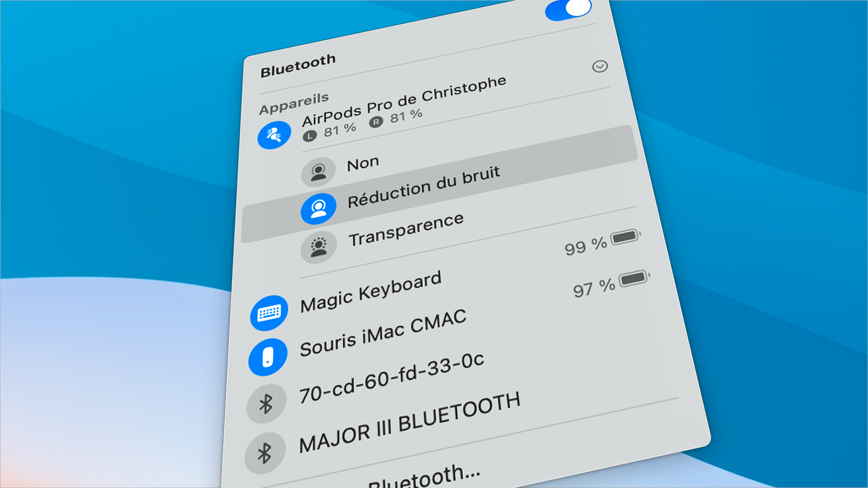Click the Réduction du bruit icon
868x488 pixels.
[318, 208]
